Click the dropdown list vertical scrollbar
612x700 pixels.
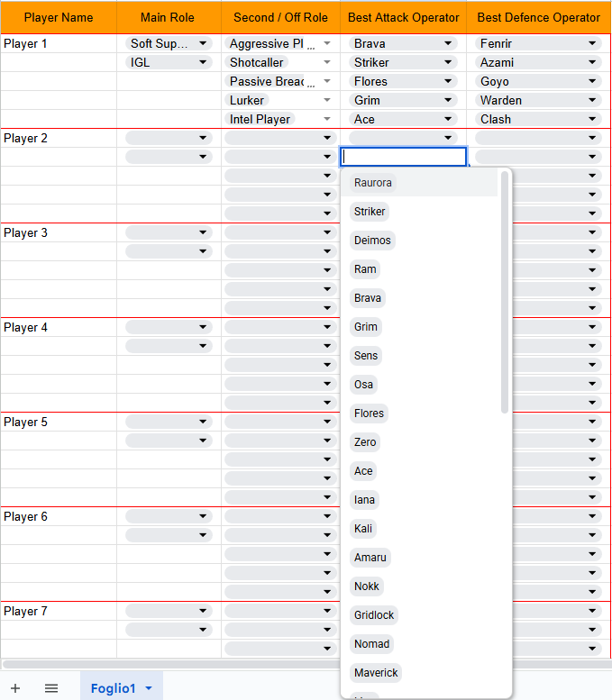coord(505,293)
